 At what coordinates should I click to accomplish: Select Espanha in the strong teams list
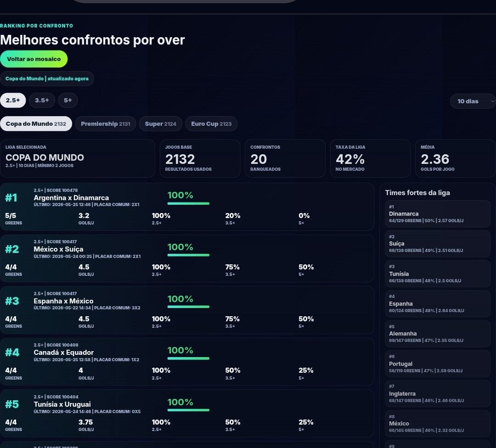point(438,304)
